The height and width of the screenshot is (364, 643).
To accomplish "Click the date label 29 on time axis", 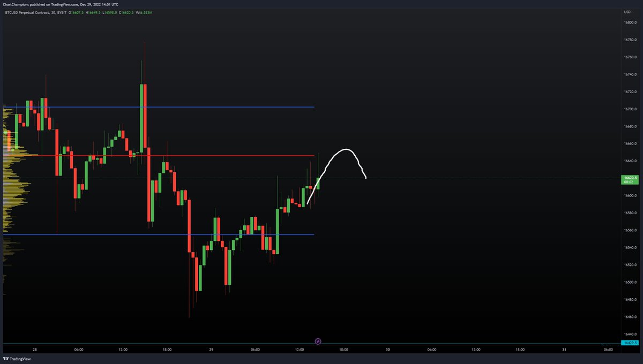I will 211,350.
